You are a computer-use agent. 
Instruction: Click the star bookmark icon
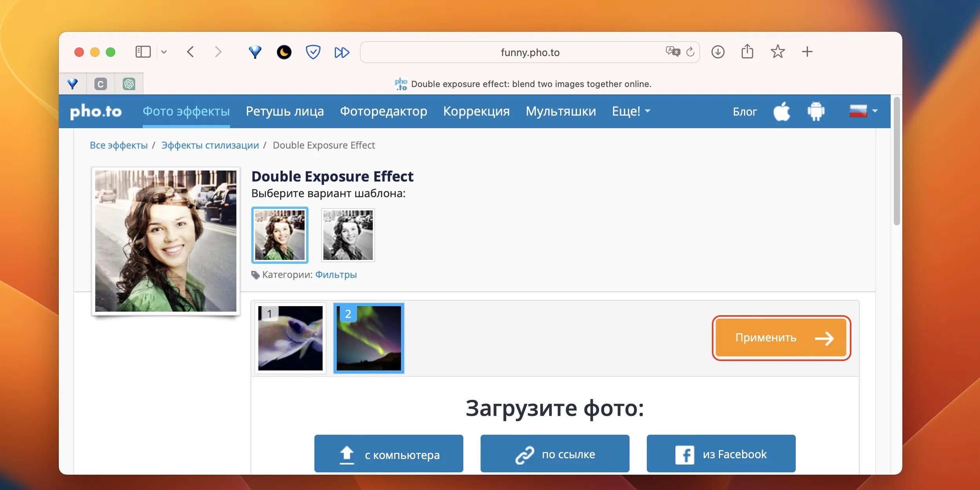[x=777, y=51]
